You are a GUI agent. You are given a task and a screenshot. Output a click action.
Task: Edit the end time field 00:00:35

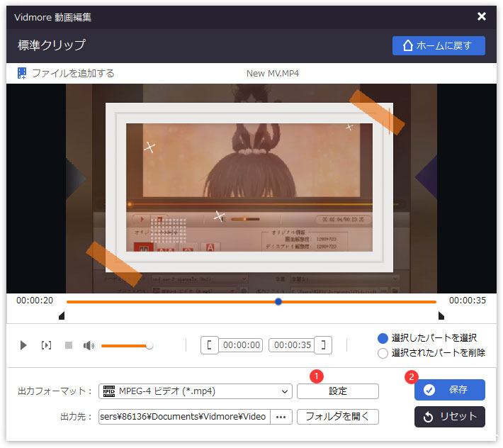[x=292, y=345]
